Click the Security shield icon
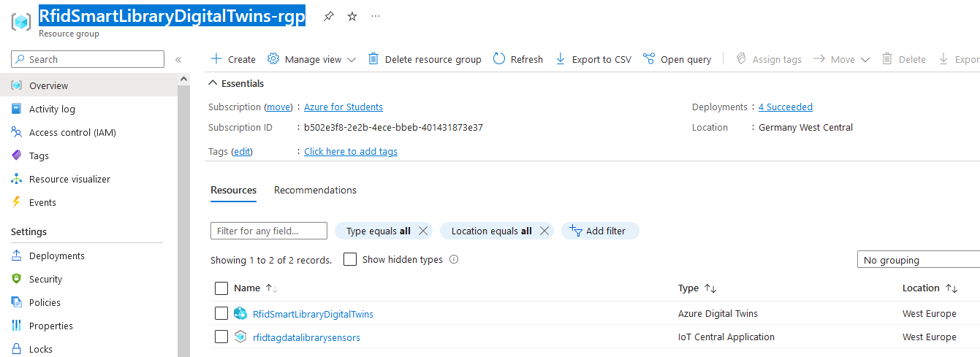 (x=16, y=279)
